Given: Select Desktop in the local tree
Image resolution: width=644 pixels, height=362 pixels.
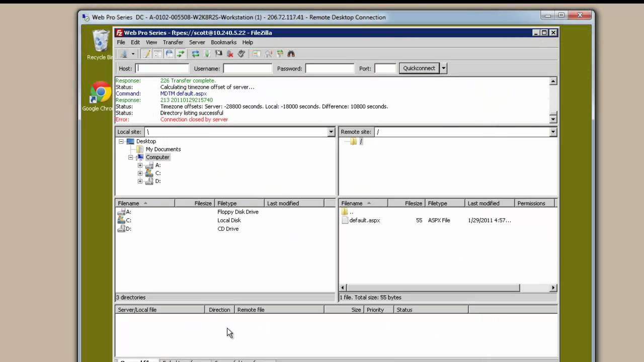Looking at the screenshot, I should 146,141.
